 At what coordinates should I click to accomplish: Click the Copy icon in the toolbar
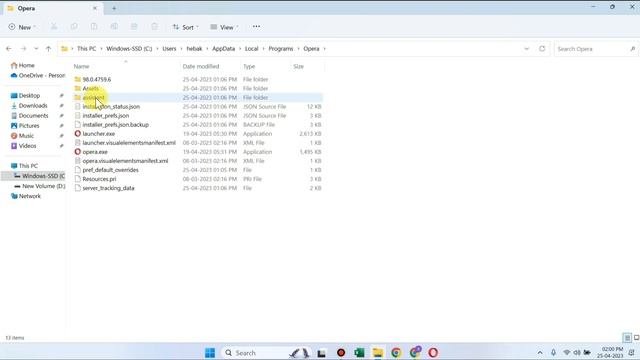[x=74, y=27]
